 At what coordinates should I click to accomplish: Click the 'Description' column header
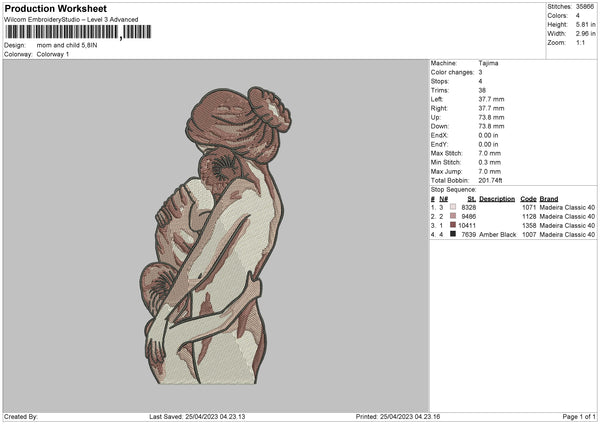(497, 199)
